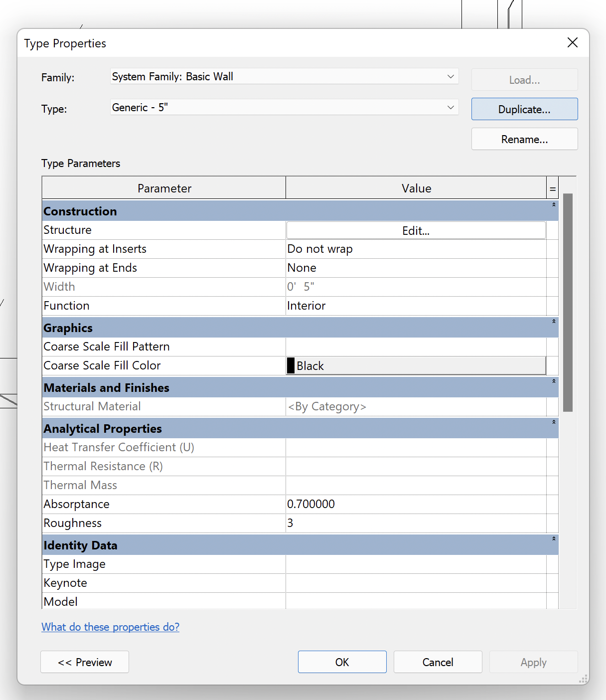Open the Coarse Scale Fill Color black swatch
Screen dimensions: 606x700
click(290, 365)
